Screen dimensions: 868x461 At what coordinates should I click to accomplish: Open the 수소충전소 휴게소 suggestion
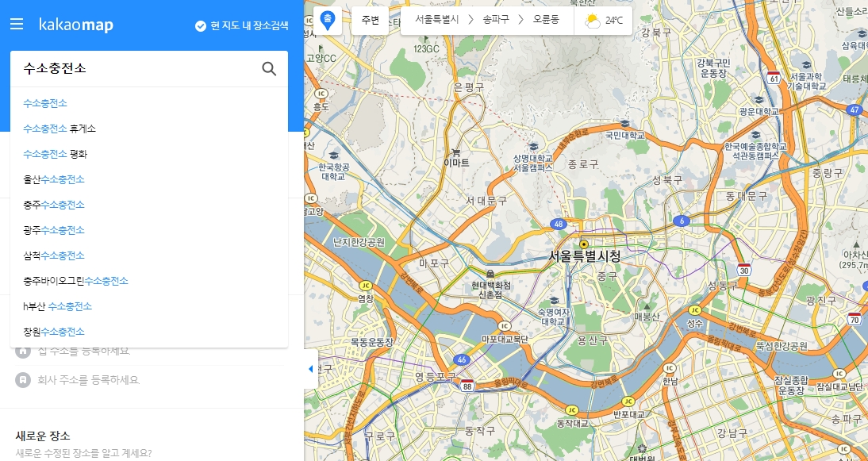tap(62, 128)
